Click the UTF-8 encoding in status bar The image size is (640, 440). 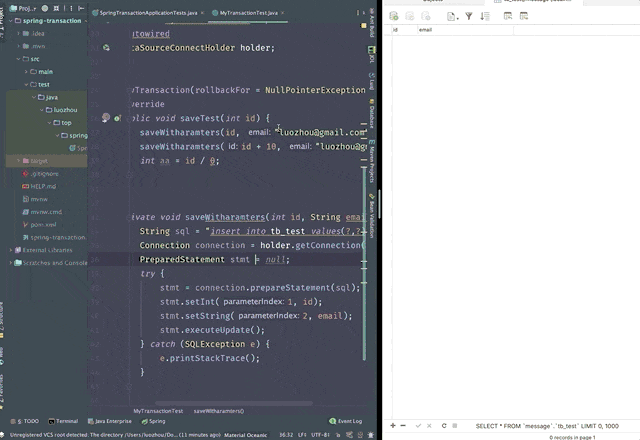tap(320, 435)
